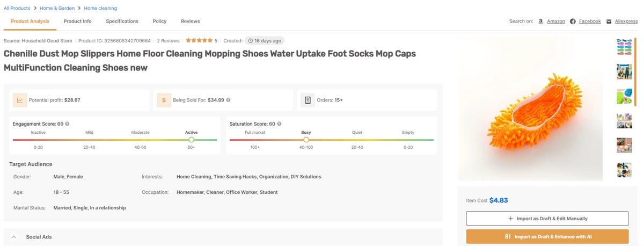Open the Specifications tab

point(122,21)
